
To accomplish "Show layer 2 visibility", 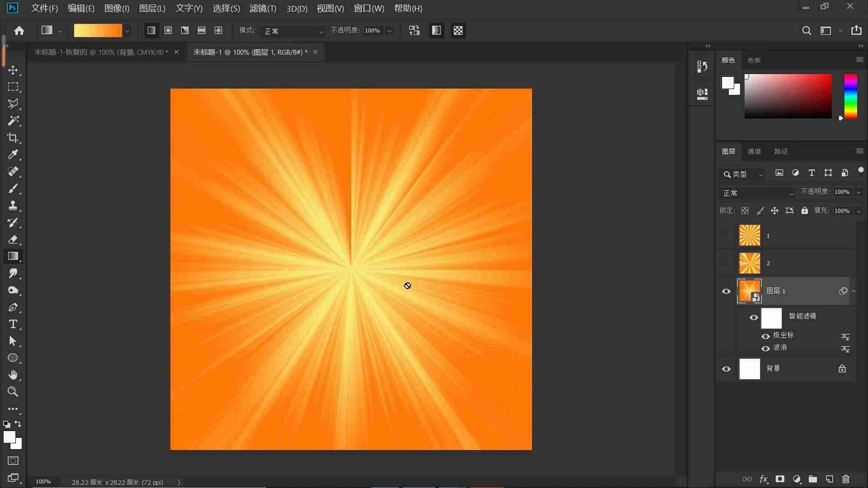I will [726, 263].
